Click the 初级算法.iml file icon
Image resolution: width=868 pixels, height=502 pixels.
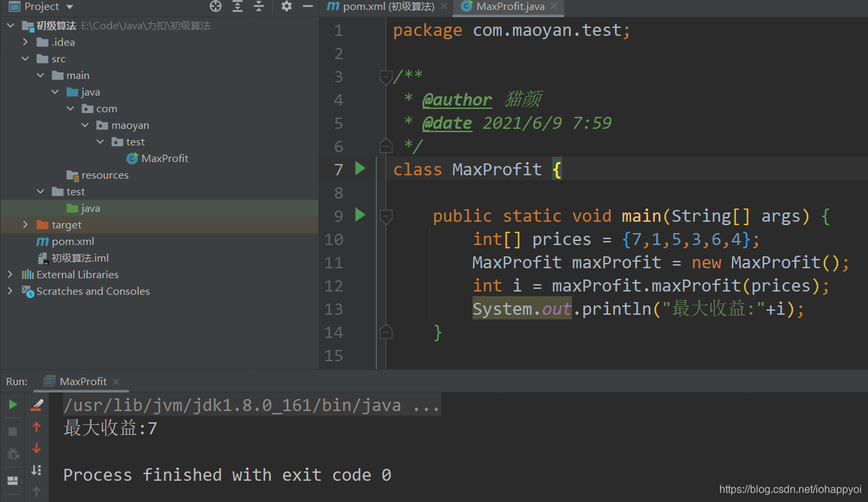[42, 258]
